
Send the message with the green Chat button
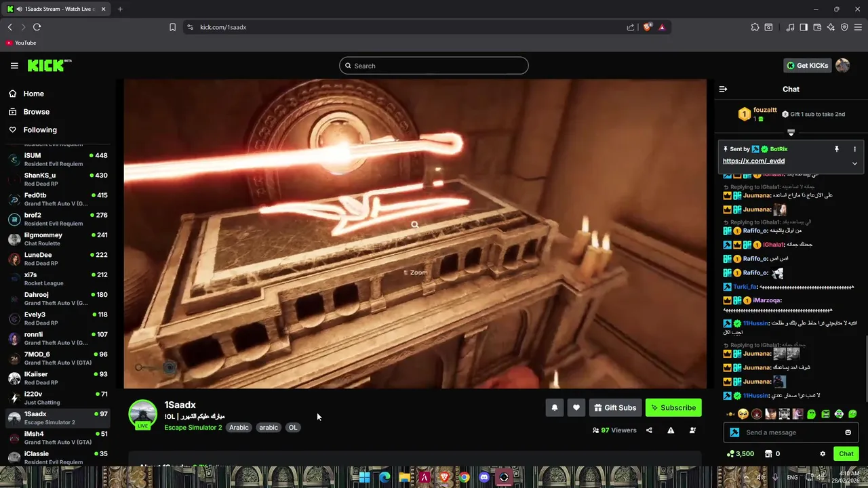pos(846,454)
